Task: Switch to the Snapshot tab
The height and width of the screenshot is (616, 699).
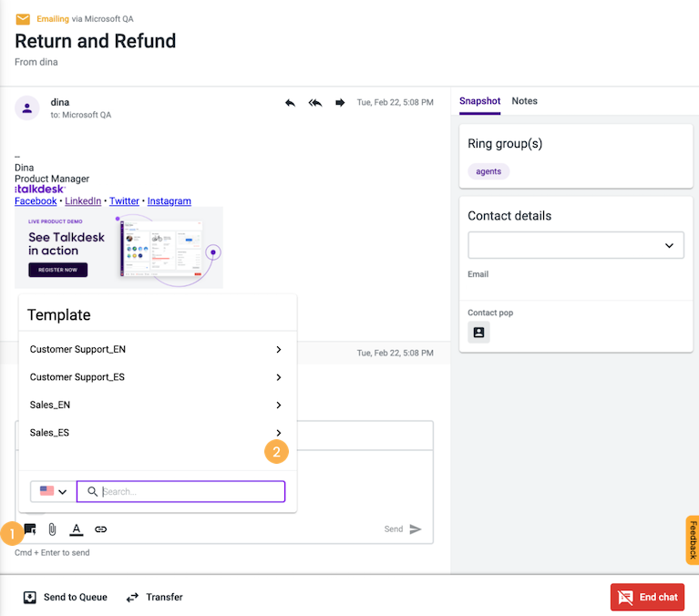Action: pyautogui.click(x=479, y=101)
